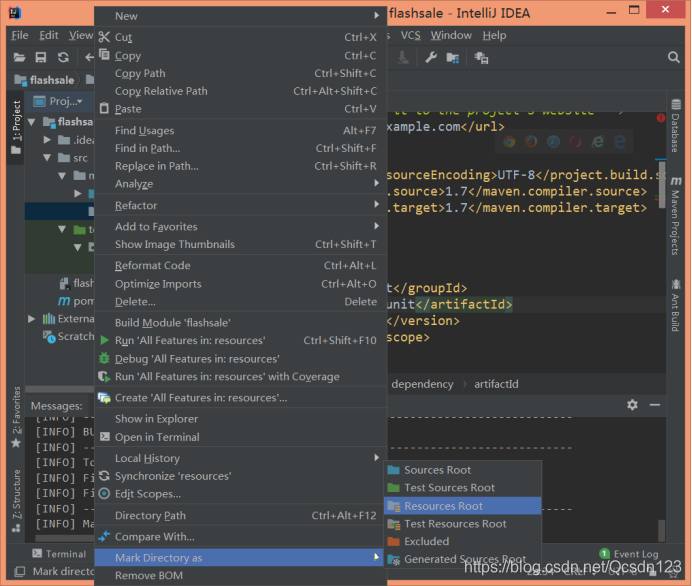
Task: Expand the Local History submenu
Action: [x=241, y=458]
